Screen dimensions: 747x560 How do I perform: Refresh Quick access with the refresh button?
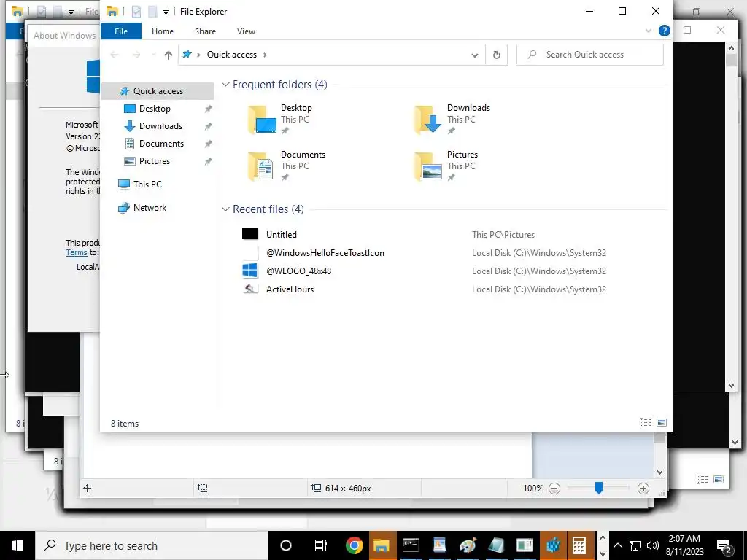pos(496,55)
